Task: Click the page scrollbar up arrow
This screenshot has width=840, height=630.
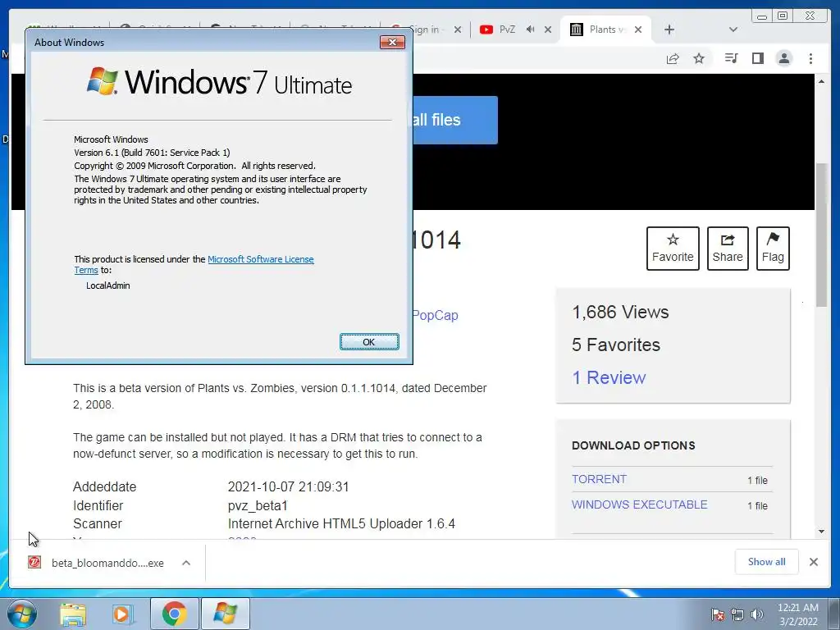Action: (821, 81)
